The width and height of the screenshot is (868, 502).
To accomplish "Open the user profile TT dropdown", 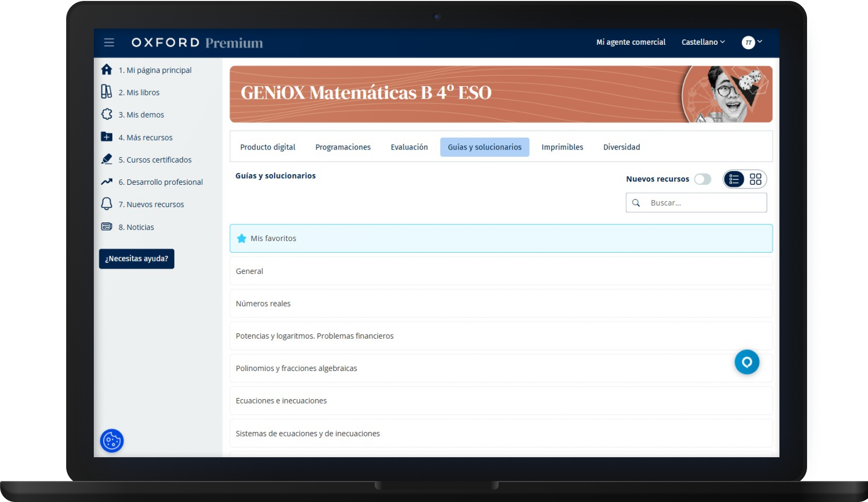I will [752, 42].
